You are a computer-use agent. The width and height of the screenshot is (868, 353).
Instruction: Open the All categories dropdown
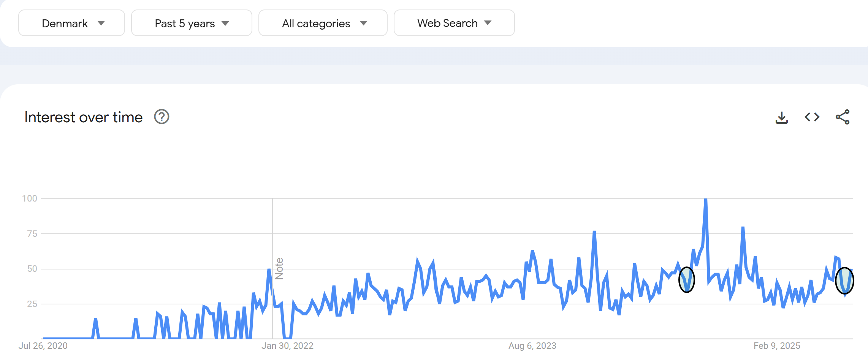click(x=323, y=23)
